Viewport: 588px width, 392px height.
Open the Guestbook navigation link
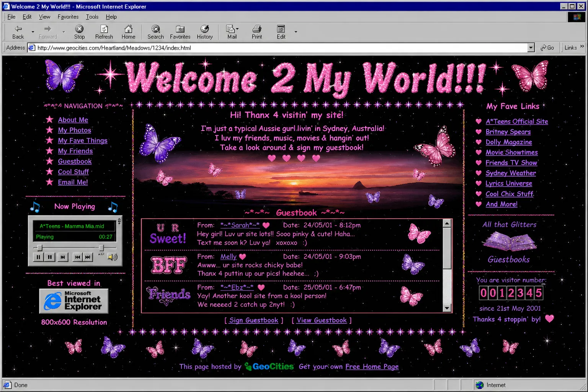tap(75, 161)
